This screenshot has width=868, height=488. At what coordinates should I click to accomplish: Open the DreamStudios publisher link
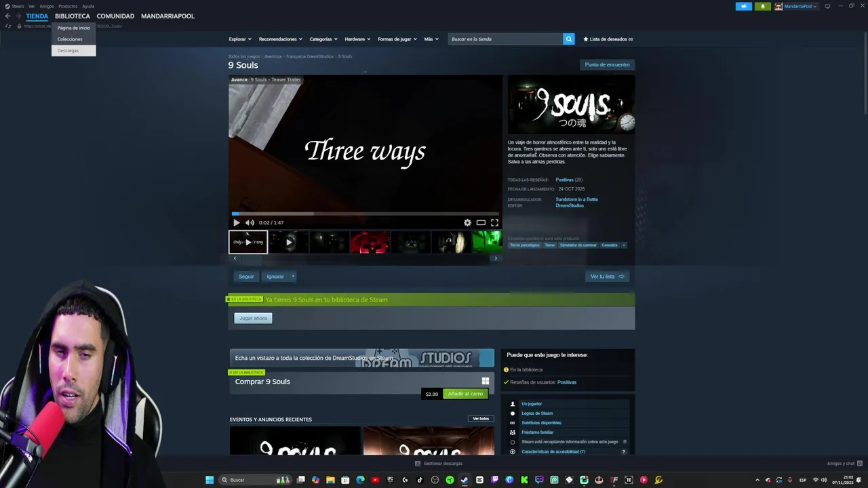tap(570, 205)
